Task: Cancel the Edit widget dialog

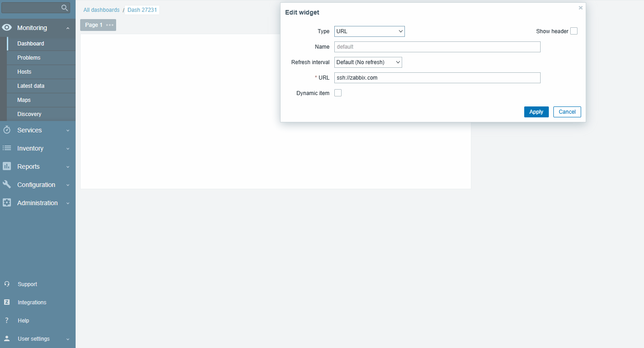Action: 567,112
